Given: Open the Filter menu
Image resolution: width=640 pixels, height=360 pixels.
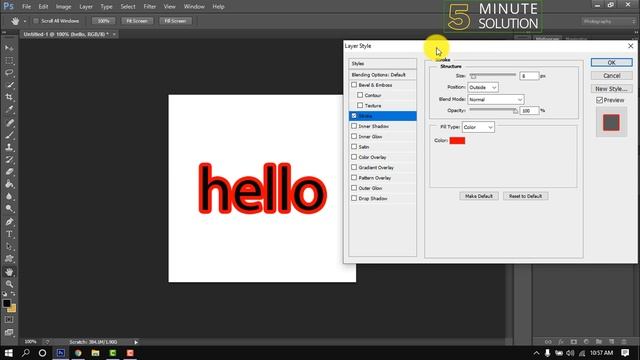Looking at the screenshot, I should [x=149, y=7].
